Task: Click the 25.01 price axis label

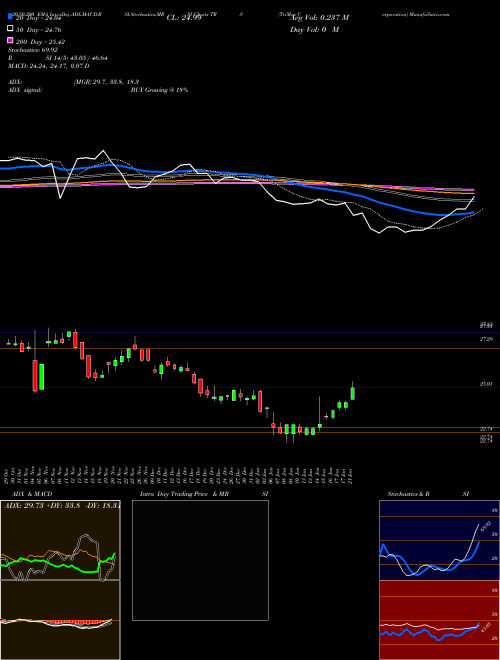Action: [486, 384]
